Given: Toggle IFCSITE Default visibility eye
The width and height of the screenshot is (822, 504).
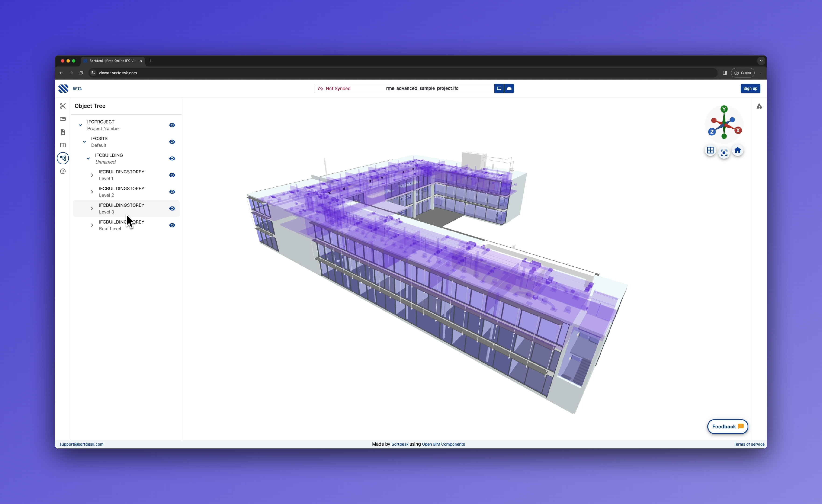Looking at the screenshot, I should click(x=172, y=142).
